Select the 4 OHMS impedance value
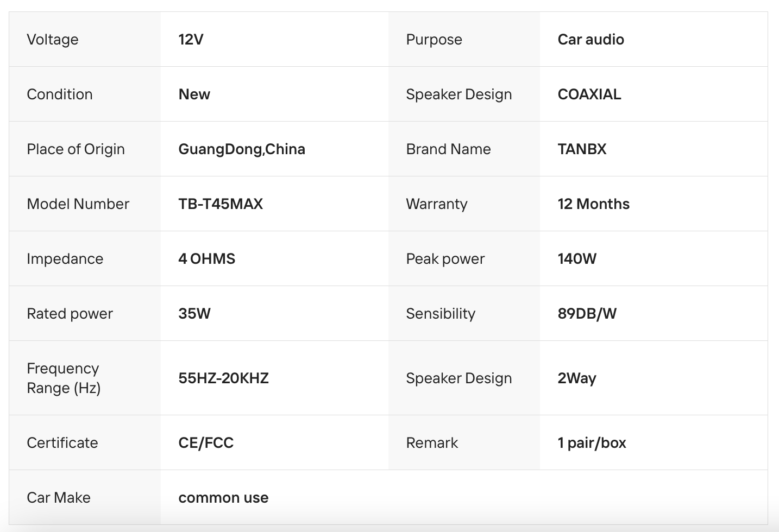Screen dimensions: 779x532 pyautogui.click(x=206, y=259)
